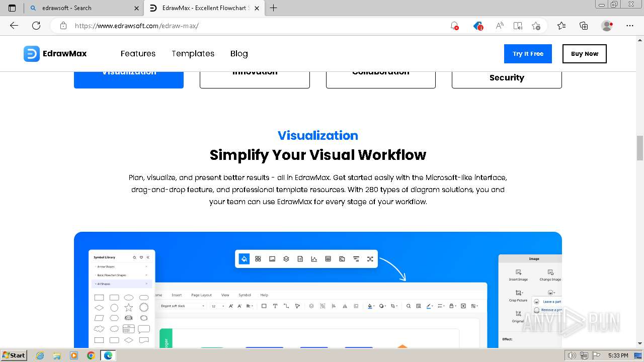Image resolution: width=644 pixels, height=362 pixels.
Task: Select Microsoft Edge in the taskbar
Action: [x=108, y=355]
